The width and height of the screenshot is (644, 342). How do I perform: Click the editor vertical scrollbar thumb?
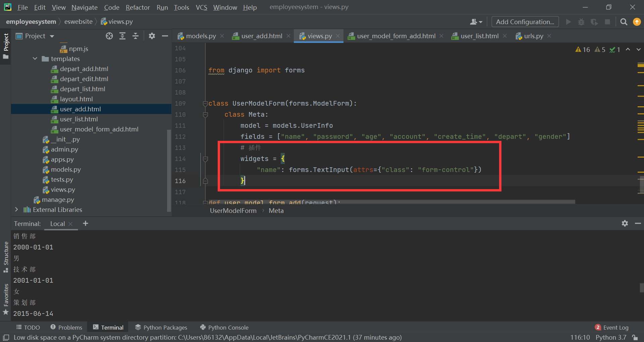coord(641,185)
